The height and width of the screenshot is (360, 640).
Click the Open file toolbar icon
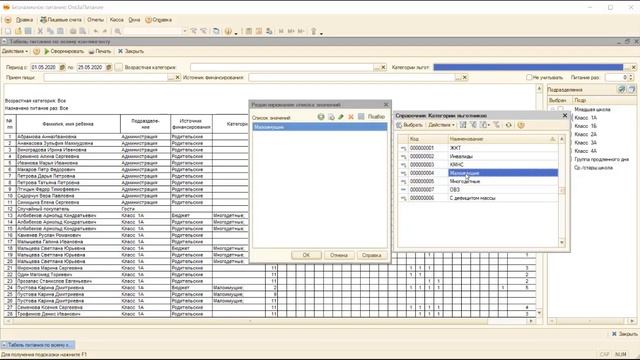click(x=18, y=31)
